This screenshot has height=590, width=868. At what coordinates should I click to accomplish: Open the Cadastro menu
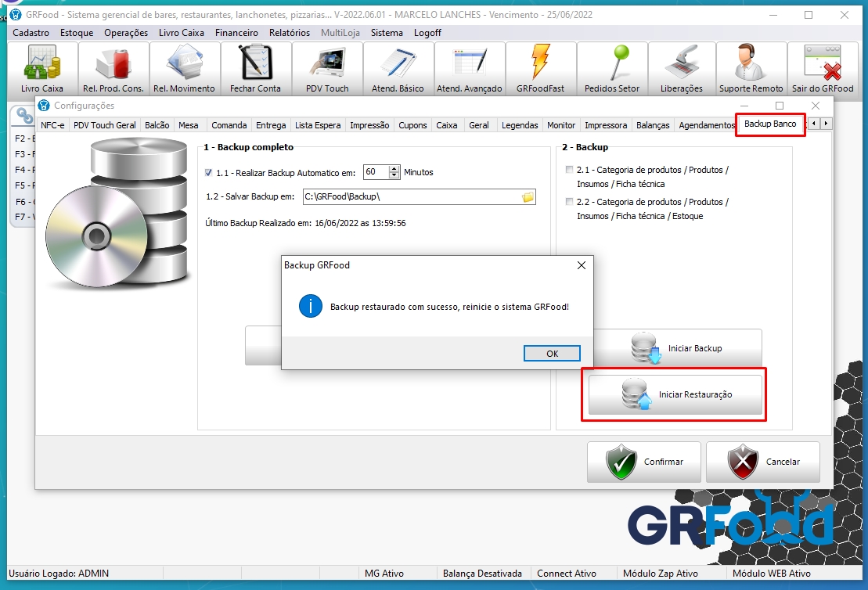click(31, 33)
